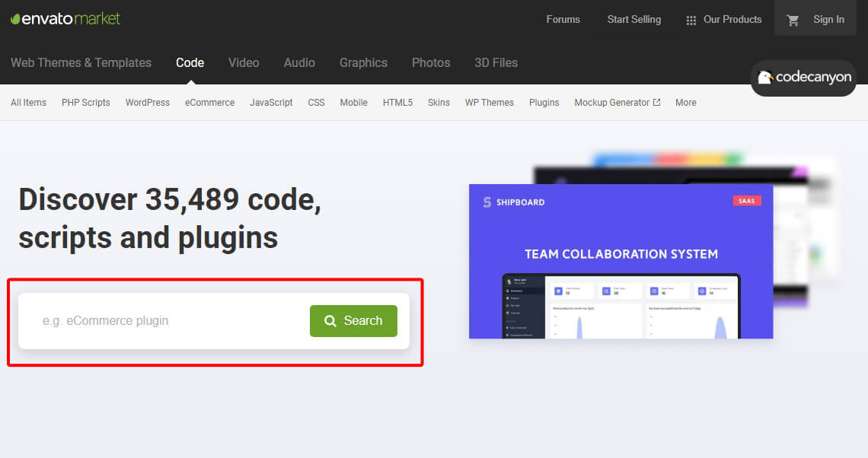Viewport: 868px width, 458px height.
Task: Open the Video category tab
Action: click(x=244, y=62)
